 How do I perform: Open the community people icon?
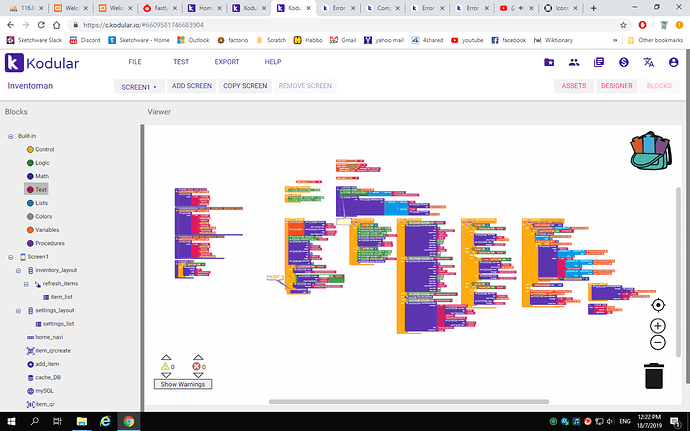pos(574,63)
